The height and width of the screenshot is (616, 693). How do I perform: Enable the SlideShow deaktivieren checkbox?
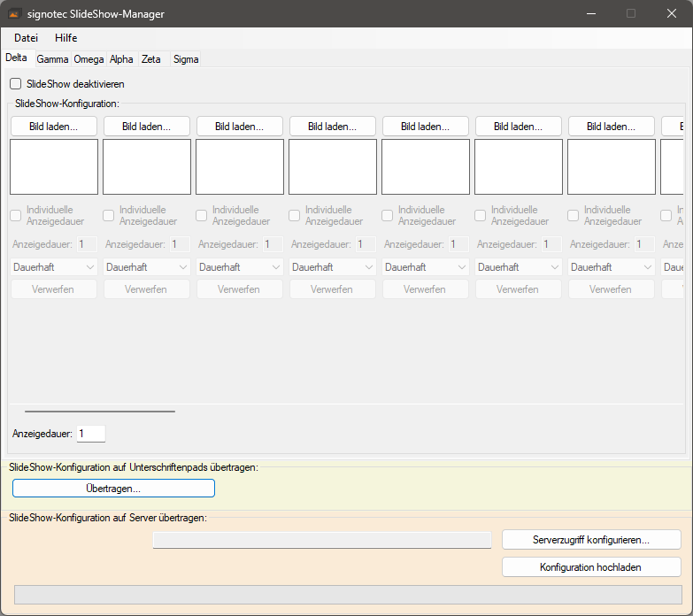tap(16, 84)
